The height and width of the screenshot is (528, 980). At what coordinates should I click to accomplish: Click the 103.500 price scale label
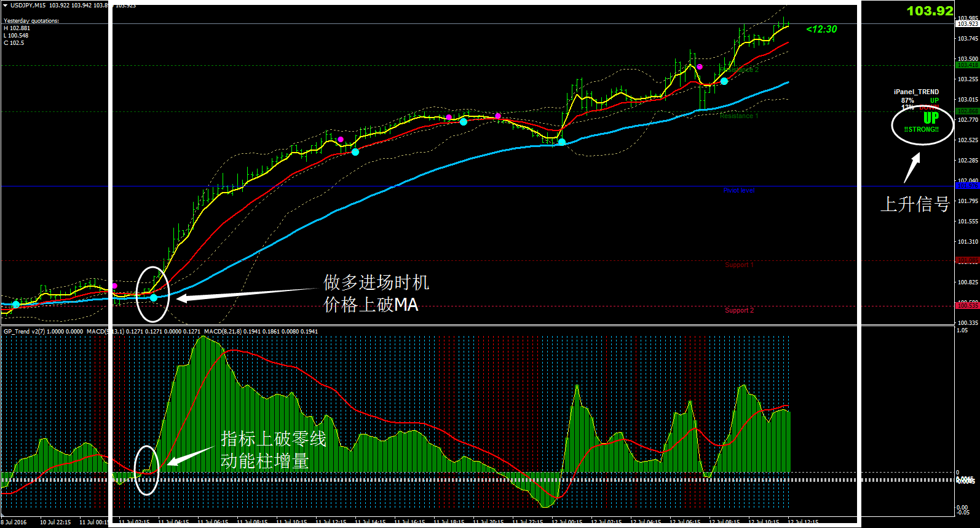click(x=968, y=59)
